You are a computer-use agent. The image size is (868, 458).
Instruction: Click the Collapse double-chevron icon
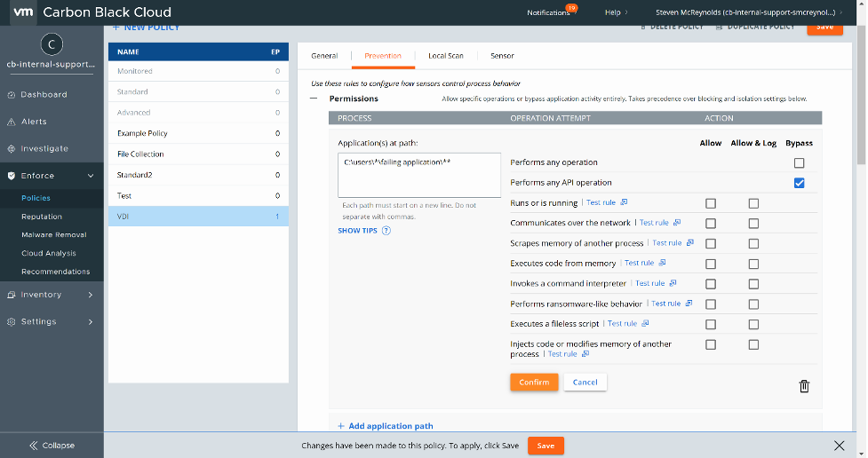tap(33, 446)
